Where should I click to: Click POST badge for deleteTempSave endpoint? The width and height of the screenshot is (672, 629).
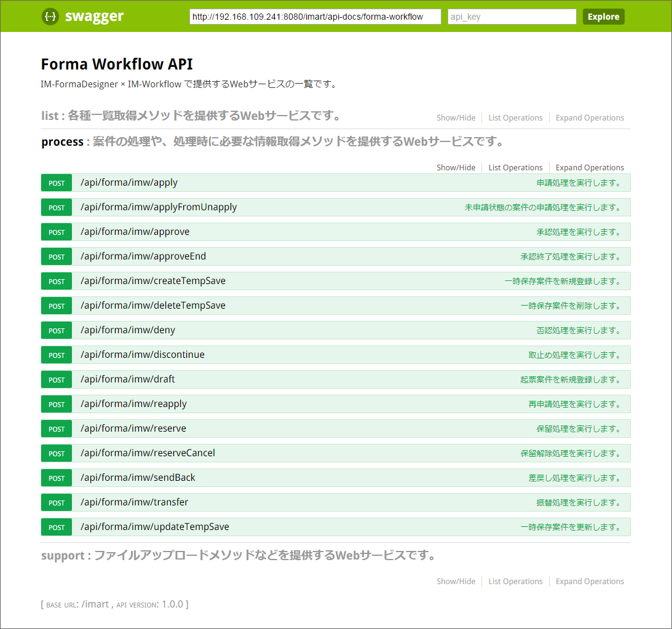57,306
